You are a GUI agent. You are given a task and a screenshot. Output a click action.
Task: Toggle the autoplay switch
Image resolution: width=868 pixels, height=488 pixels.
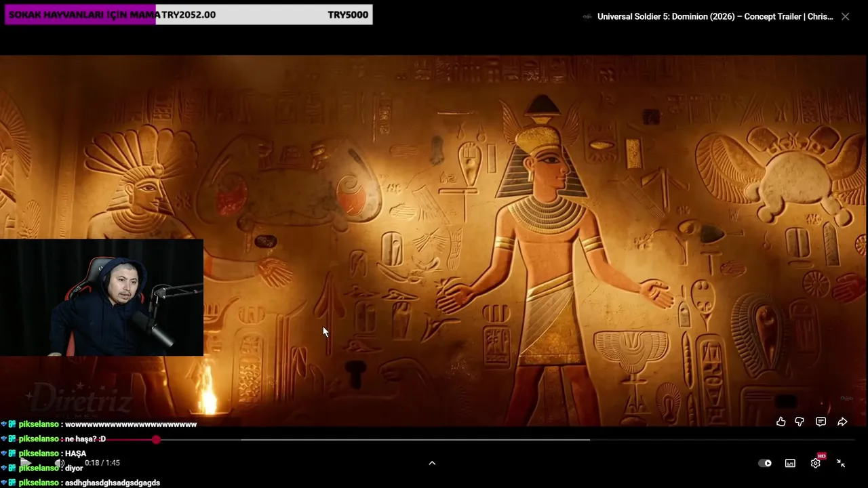click(x=765, y=463)
